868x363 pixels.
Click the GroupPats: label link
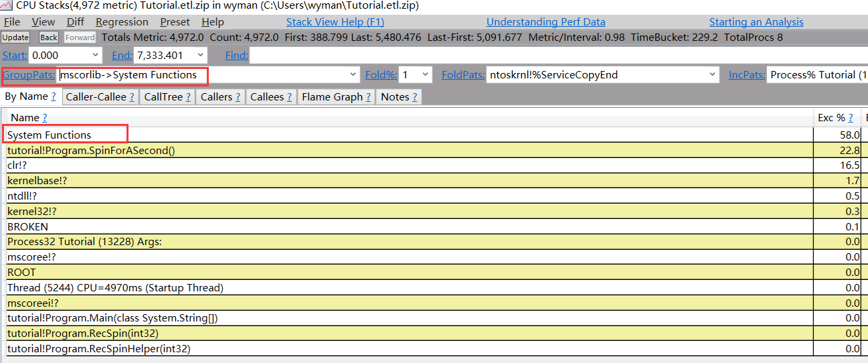[29, 75]
